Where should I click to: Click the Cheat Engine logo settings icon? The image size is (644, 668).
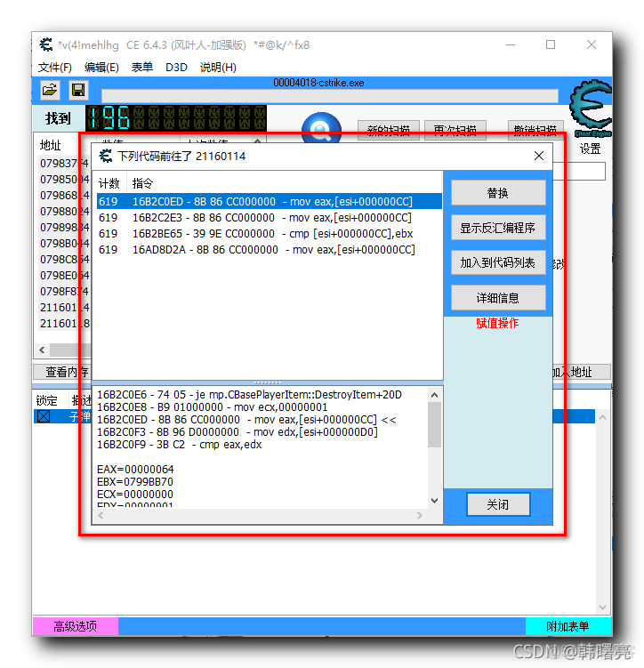click(592, 109)
